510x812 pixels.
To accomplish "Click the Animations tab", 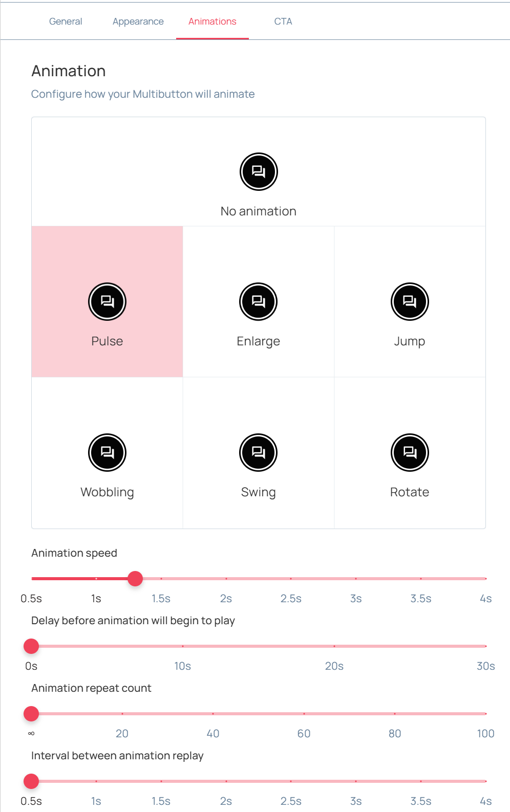I will tap(213, 21).
